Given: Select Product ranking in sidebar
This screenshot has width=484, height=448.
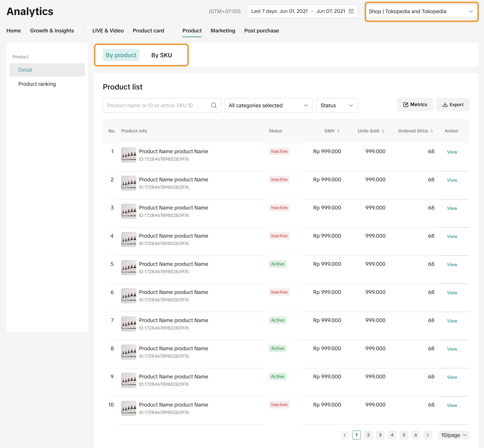Looking at the screenshot, I should pos(37,84).
